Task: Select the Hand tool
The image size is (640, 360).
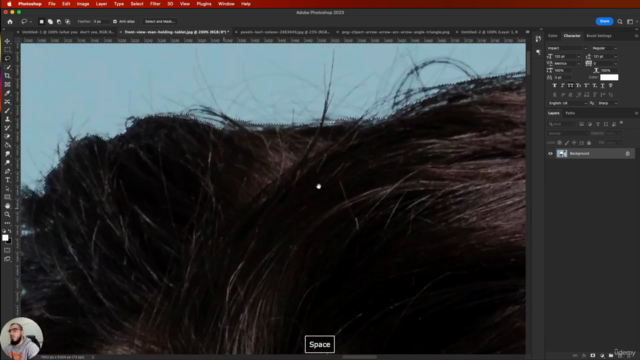Action: (7, 206)
